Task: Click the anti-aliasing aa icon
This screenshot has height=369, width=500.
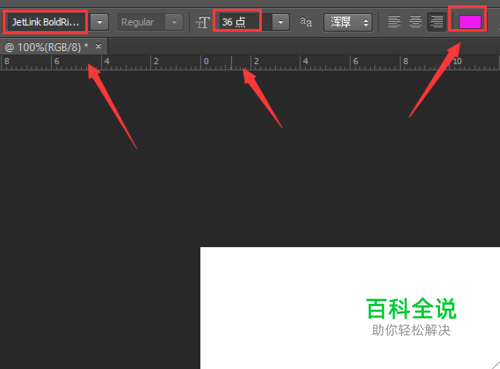Action: click(306, 22)
